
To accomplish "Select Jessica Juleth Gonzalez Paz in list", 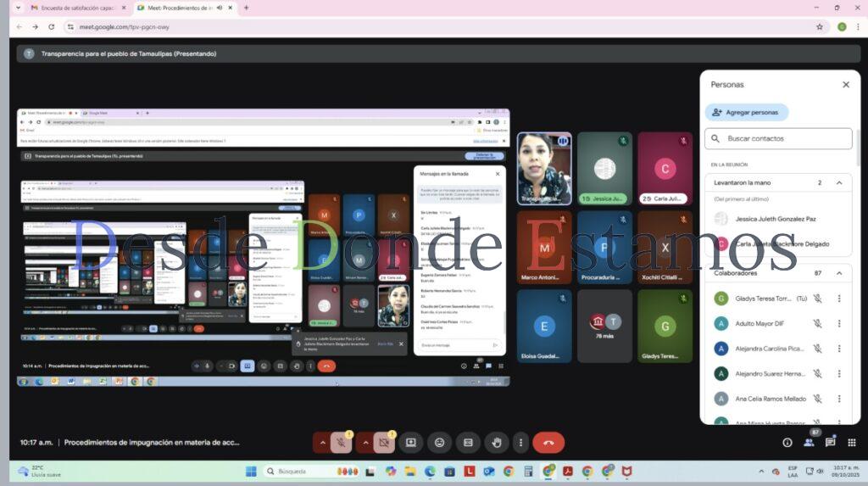I will [x=776, y=219].
